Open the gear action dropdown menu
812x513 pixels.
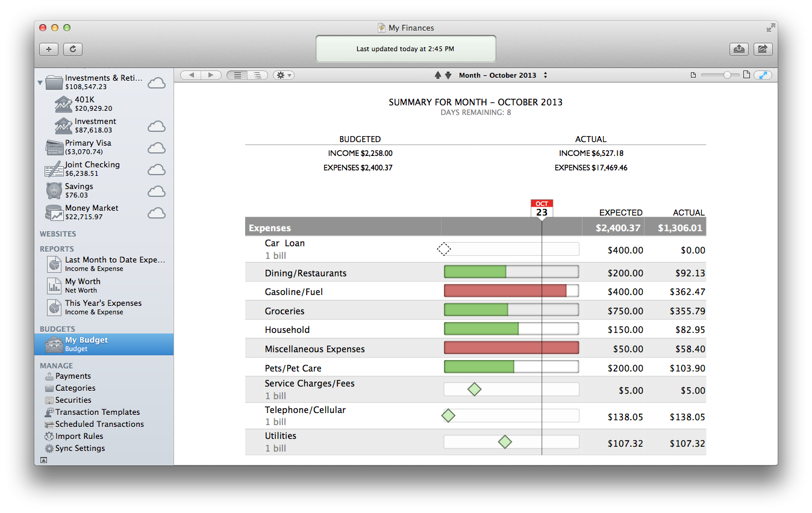pyautogui.click(x=283, y=75)
